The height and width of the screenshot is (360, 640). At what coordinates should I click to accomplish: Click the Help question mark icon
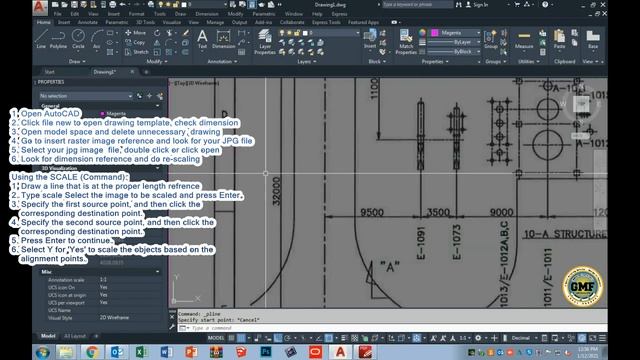545,4
